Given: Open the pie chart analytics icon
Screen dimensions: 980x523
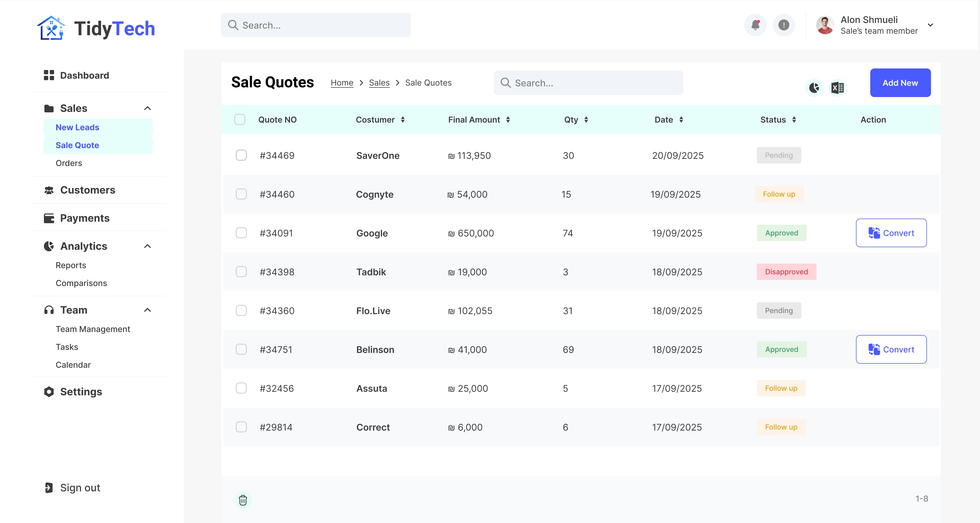Looking at the screenshot, I should point(814,88).
